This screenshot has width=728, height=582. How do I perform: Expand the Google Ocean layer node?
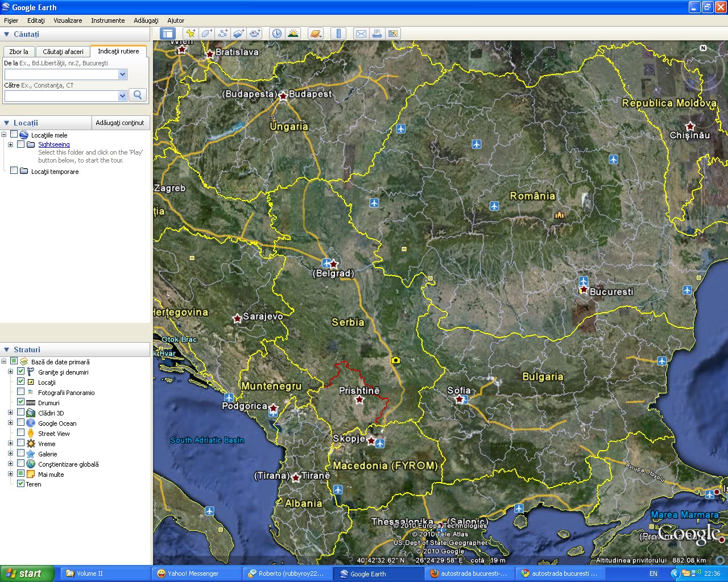point(10,423)
